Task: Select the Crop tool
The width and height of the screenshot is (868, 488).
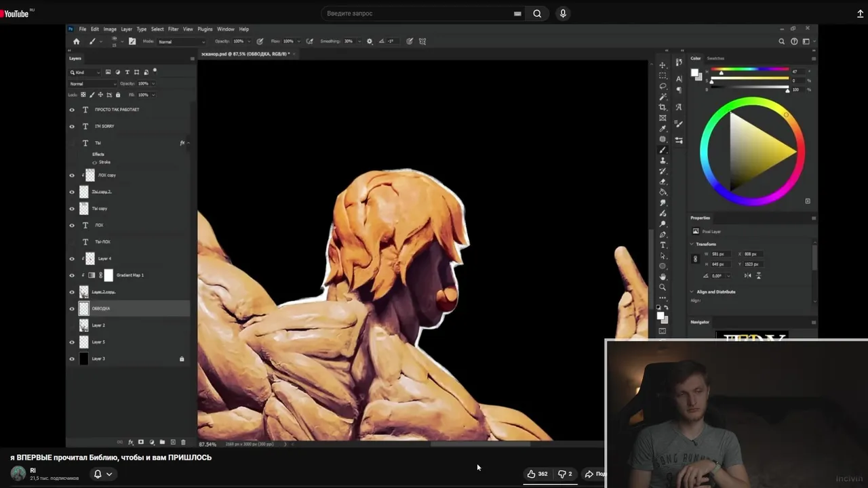Action: pos(663,107)
